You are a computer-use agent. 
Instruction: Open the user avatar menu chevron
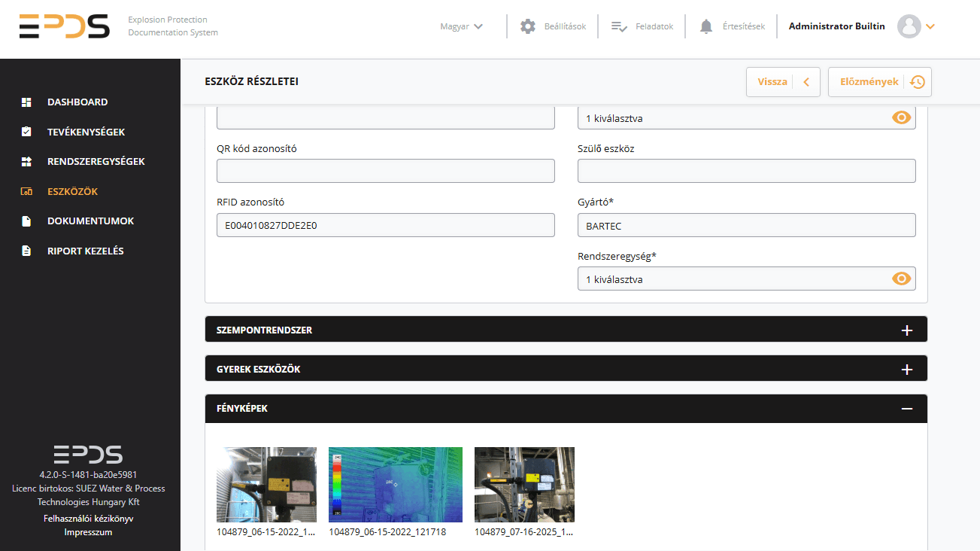930,26
